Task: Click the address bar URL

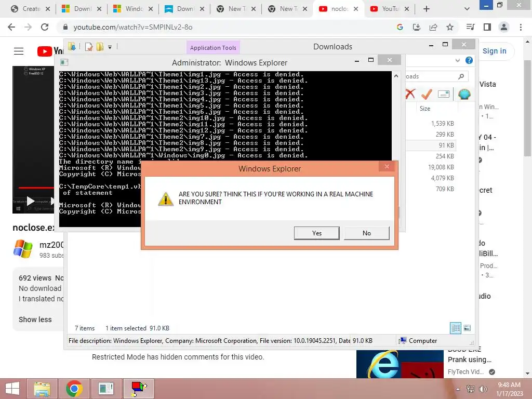Action: tap(133, 27)
